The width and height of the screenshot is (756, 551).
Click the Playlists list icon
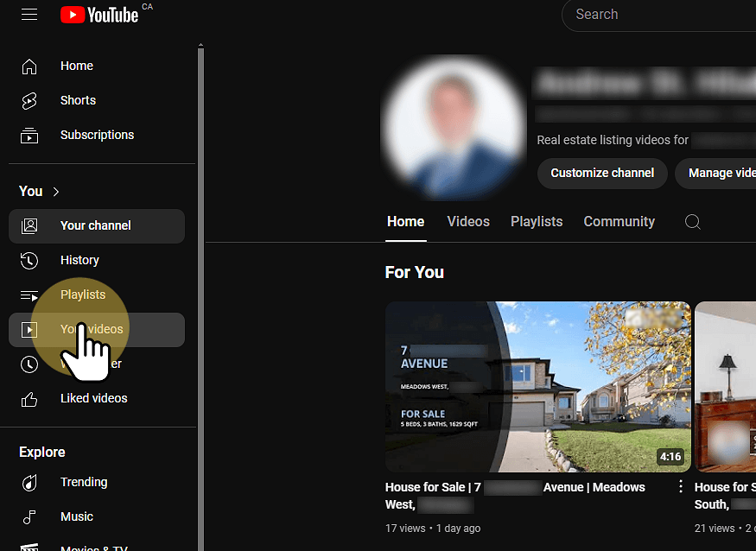click(29, 295)
